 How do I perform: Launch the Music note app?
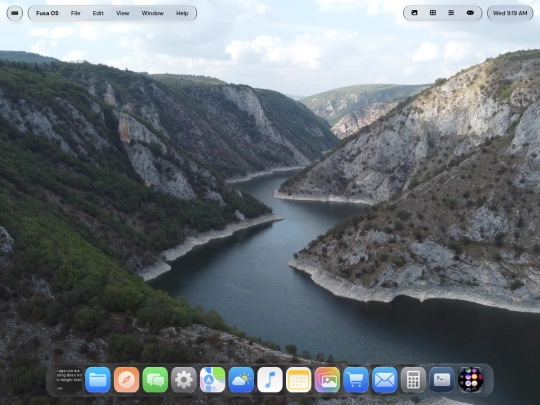point(270,380)
